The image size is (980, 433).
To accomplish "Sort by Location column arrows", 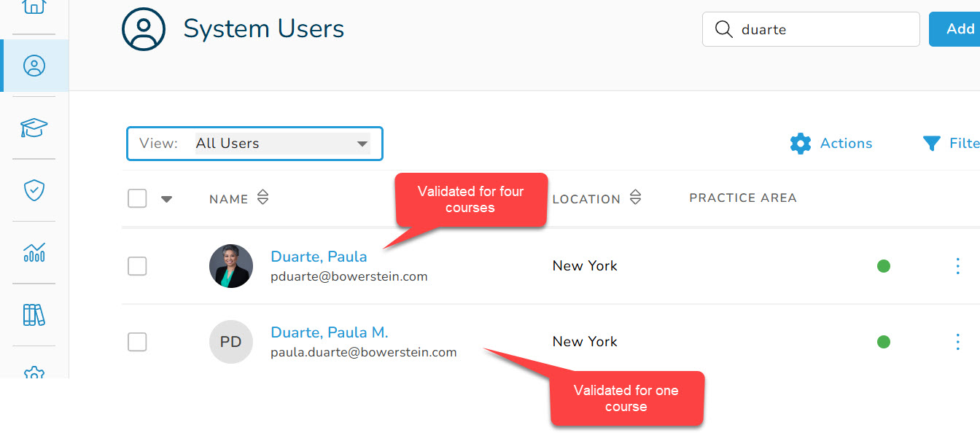I will coord(635,198).
